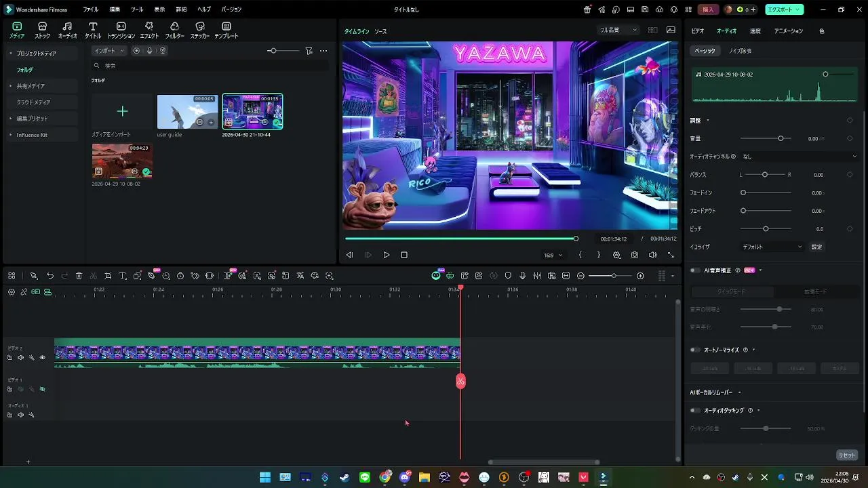Enable the オーディオダッキング switch
The height and width of the screenshot is (488, 868).
pyautogui.click(x=695, y=411)
